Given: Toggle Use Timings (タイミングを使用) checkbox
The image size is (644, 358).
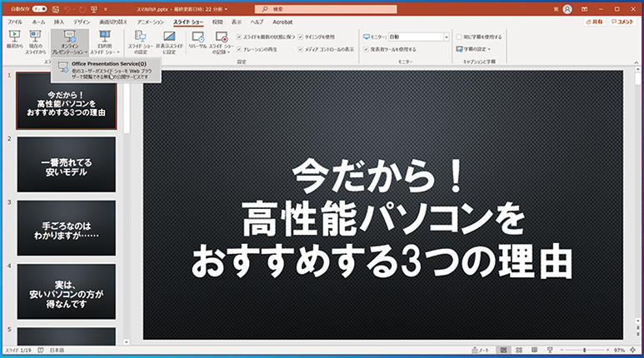Looking at the screenshot, I should tap(301, 37).
